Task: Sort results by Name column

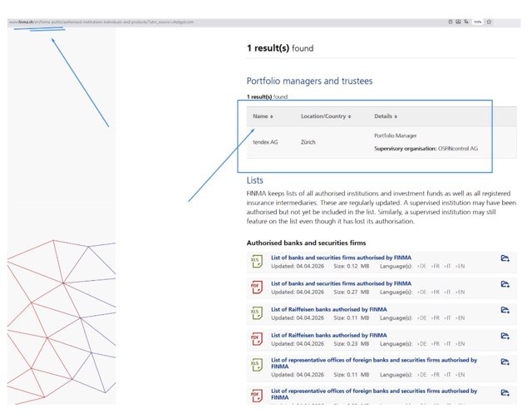Action: click(263, 116)
